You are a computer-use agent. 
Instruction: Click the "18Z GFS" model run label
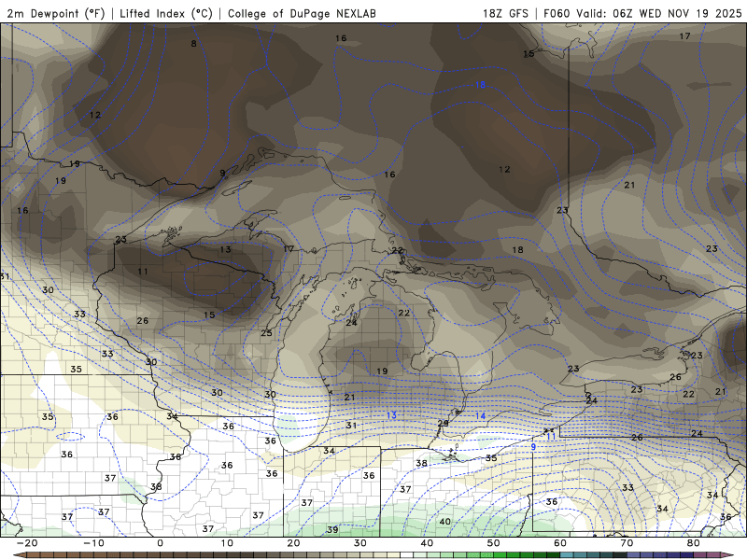coord(505,13)
